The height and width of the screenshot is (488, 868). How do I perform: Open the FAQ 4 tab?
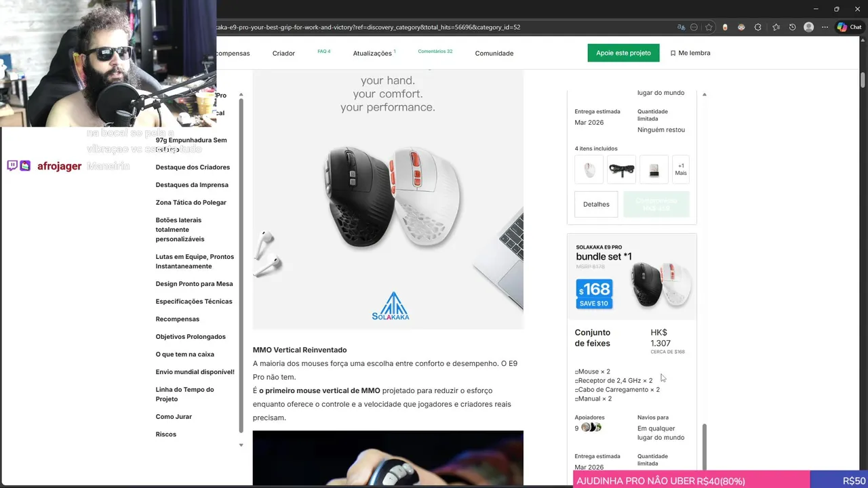pyautogui.click(x=323, y=52)
